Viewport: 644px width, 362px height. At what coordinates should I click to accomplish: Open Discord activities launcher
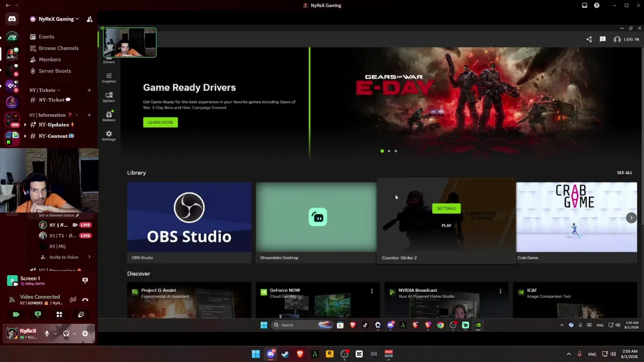(59, 314)
